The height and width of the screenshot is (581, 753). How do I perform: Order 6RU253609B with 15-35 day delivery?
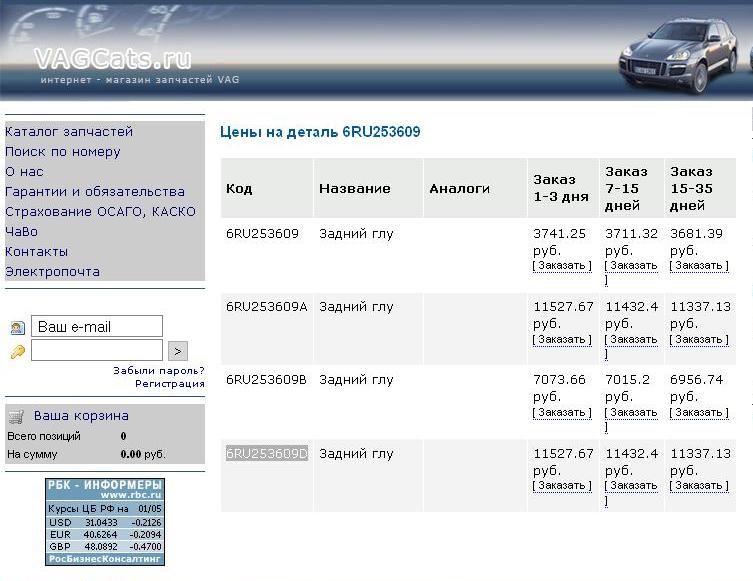pos(700,413)
